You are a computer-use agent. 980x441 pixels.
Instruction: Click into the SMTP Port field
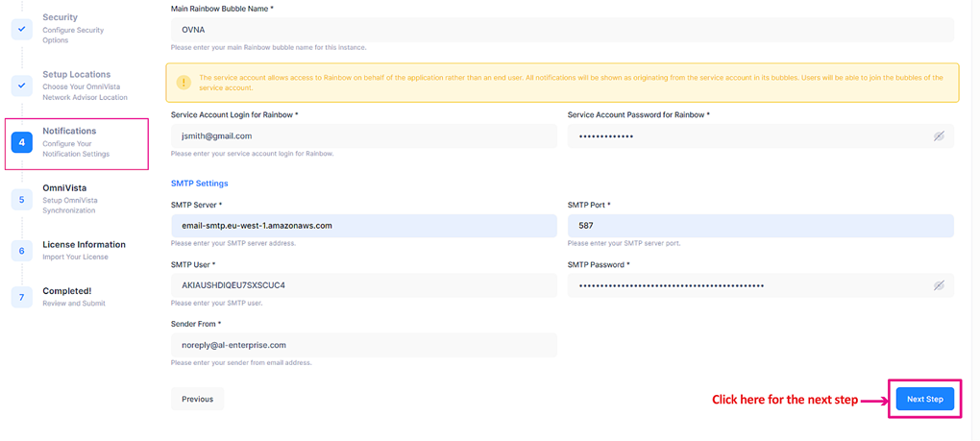point(760,226)
